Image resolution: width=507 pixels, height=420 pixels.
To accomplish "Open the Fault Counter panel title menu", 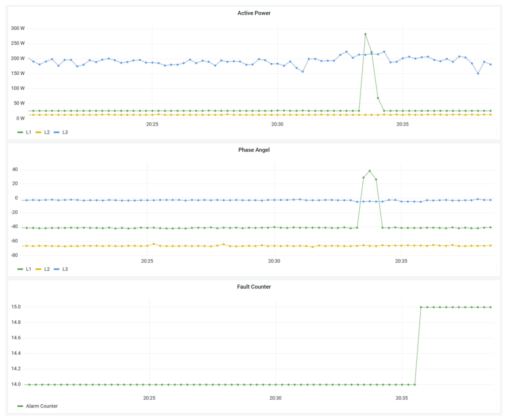I will tap(254, 287).
